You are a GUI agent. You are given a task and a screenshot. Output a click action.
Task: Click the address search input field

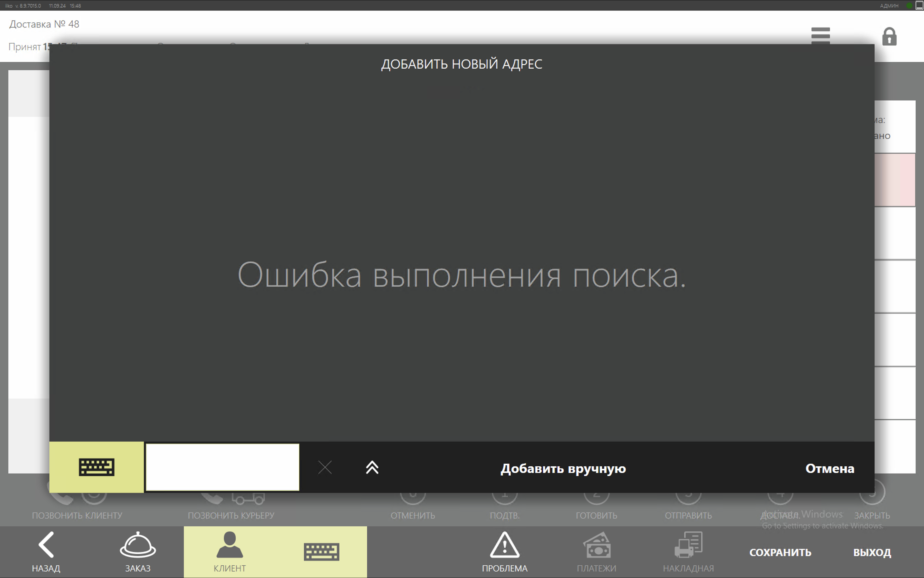click(222, 467)
